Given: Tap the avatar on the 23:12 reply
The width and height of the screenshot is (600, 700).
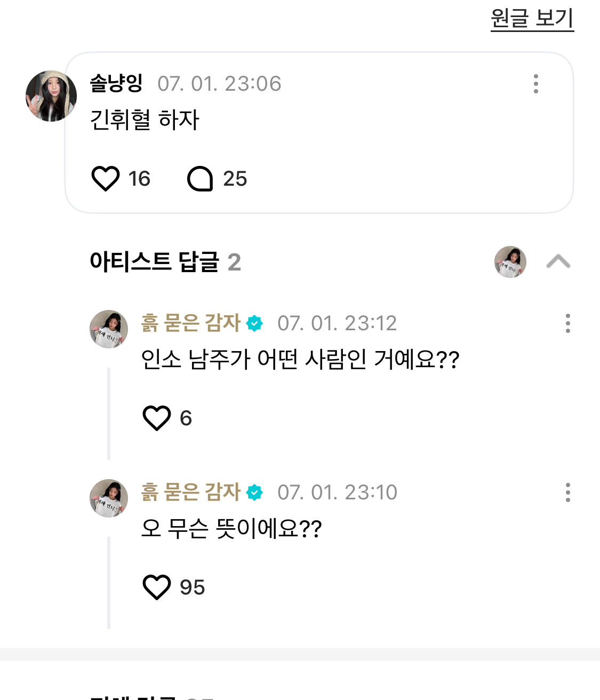Looking at the screenshot, I should pos(109,329).
